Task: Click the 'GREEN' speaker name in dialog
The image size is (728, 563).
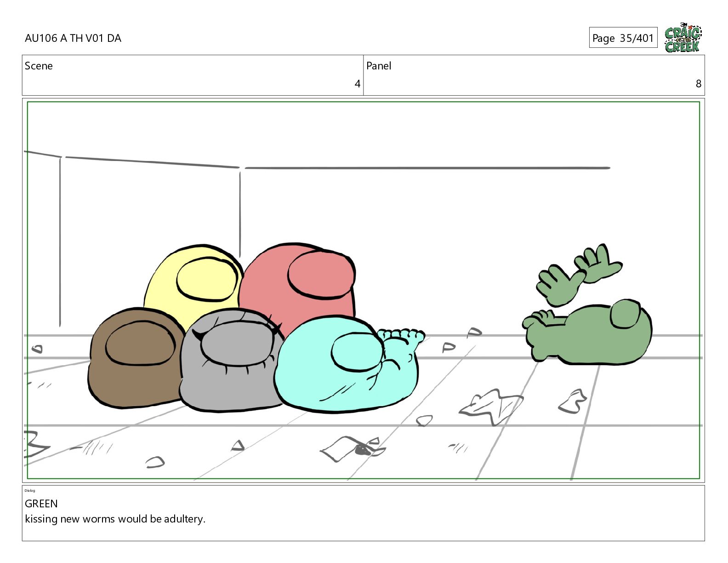Action: (x=41, y=504)
